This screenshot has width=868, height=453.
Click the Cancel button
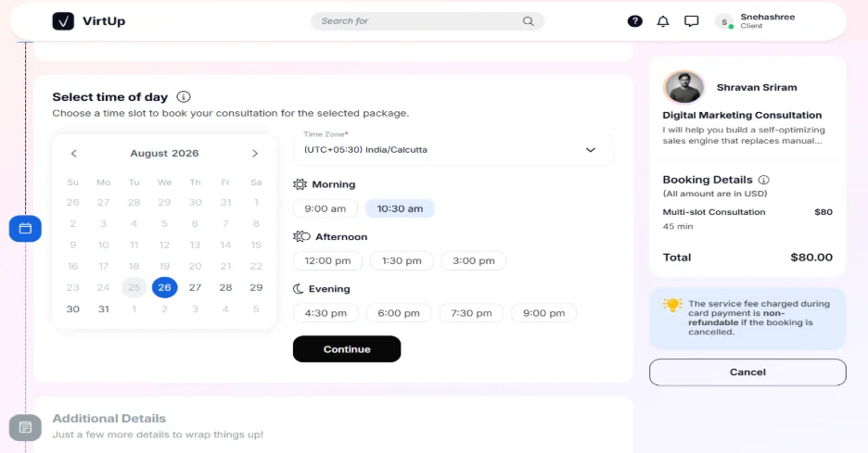pos(747,372)
